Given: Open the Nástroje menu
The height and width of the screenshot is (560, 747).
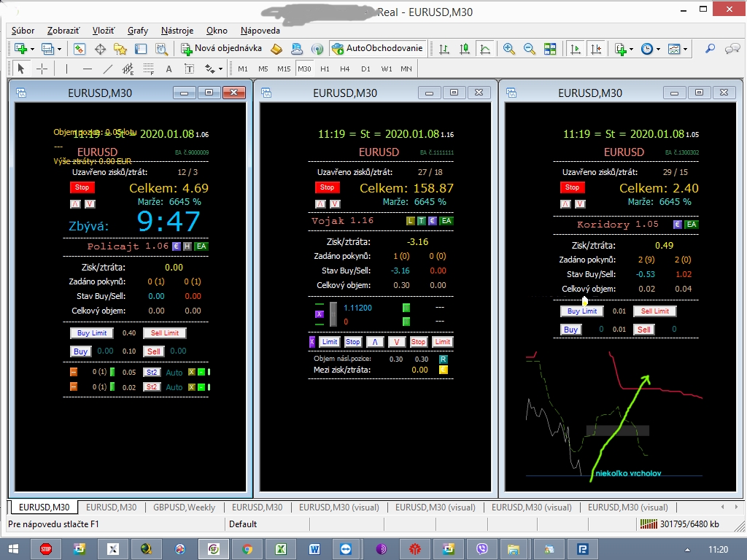Looking at the screenshot, I should point(177,31).
